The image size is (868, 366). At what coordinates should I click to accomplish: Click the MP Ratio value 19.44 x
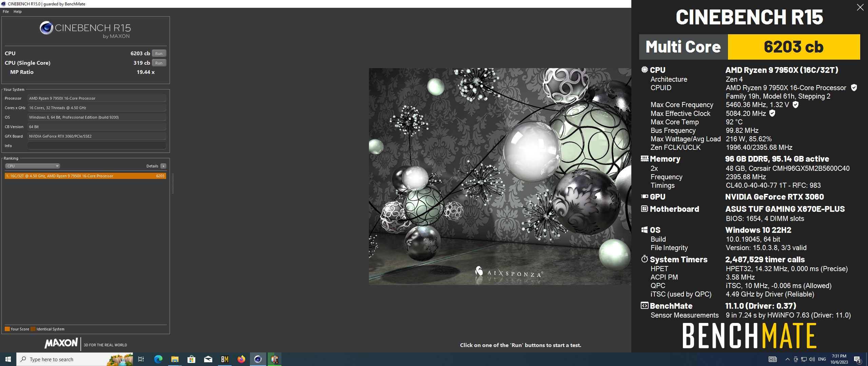pos(145,72)
